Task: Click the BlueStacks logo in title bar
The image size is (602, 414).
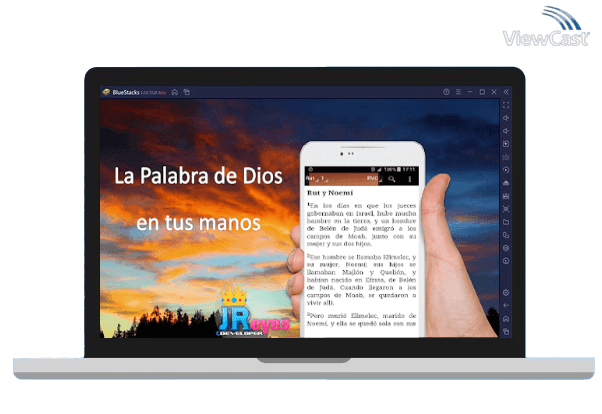Action: (x=106, y=92)
